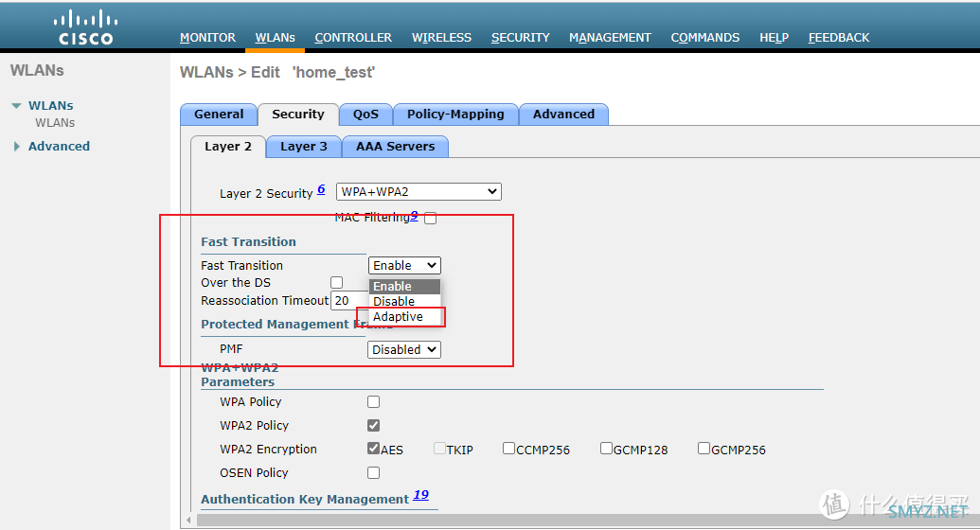The height and width of the screenshot is (530, 980).
Task: Choose Adaptive in Fast Transition list
Action: pos(405,317)
